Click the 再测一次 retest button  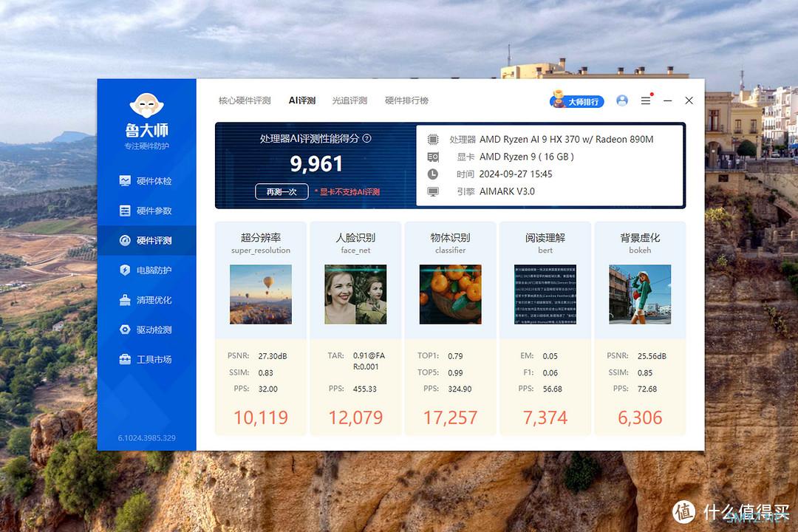pyautogui.click(x=282, y=191)
